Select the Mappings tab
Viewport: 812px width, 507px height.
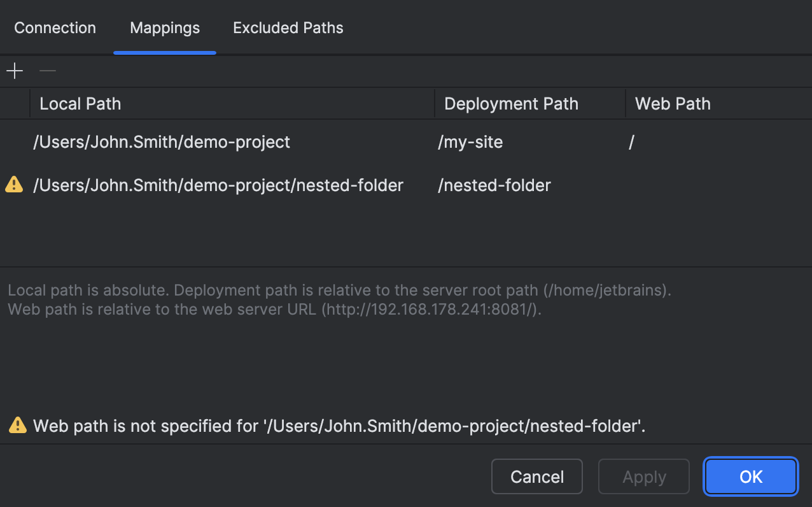(x=164, y=27)
